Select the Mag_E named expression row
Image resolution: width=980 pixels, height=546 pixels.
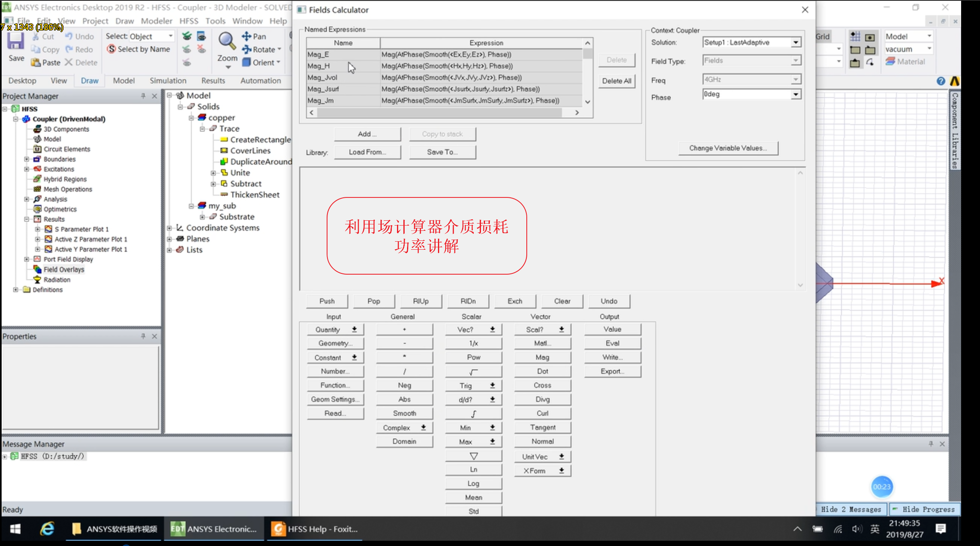(444, 54)
